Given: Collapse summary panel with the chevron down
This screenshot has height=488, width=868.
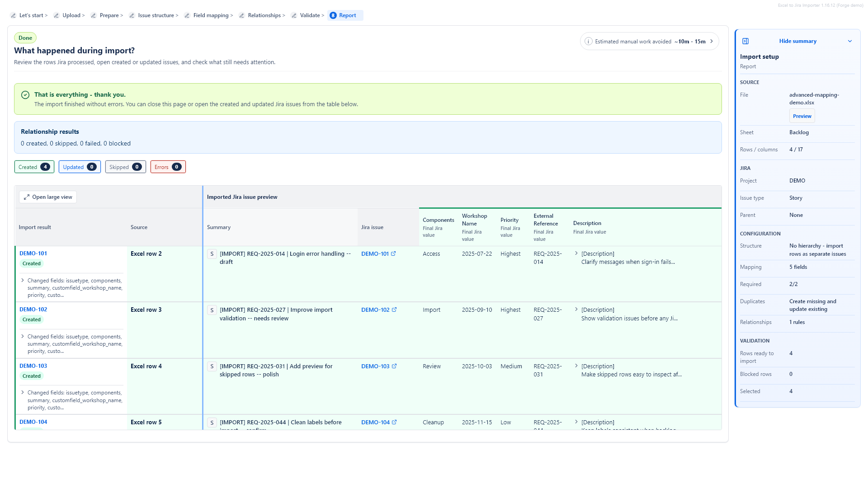Looking at the screenshot, I should coord(850,41).
